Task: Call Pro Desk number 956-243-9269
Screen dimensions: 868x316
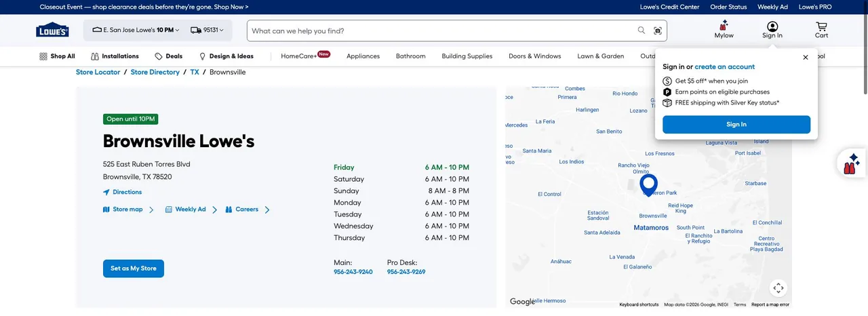Action: pos(406,272)
